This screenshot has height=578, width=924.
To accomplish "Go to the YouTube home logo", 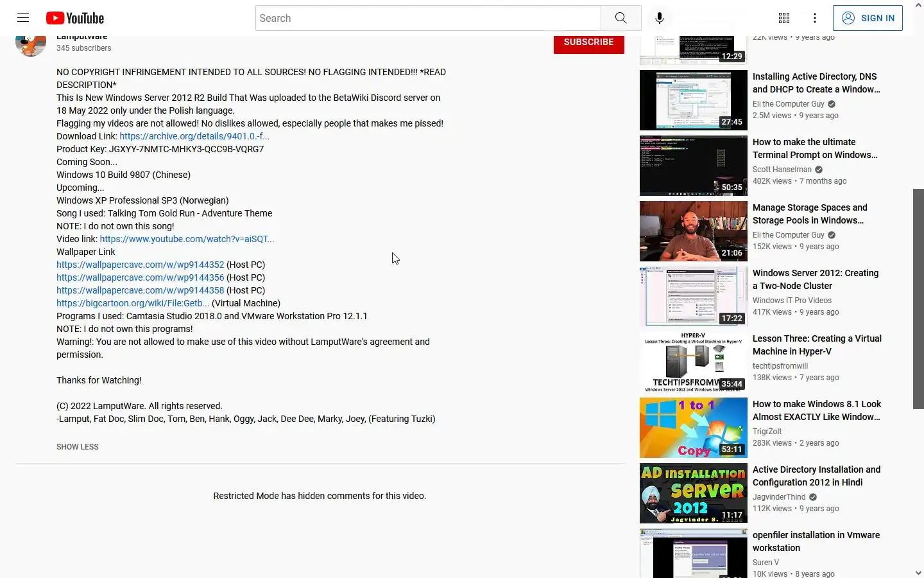I will 75,18.
